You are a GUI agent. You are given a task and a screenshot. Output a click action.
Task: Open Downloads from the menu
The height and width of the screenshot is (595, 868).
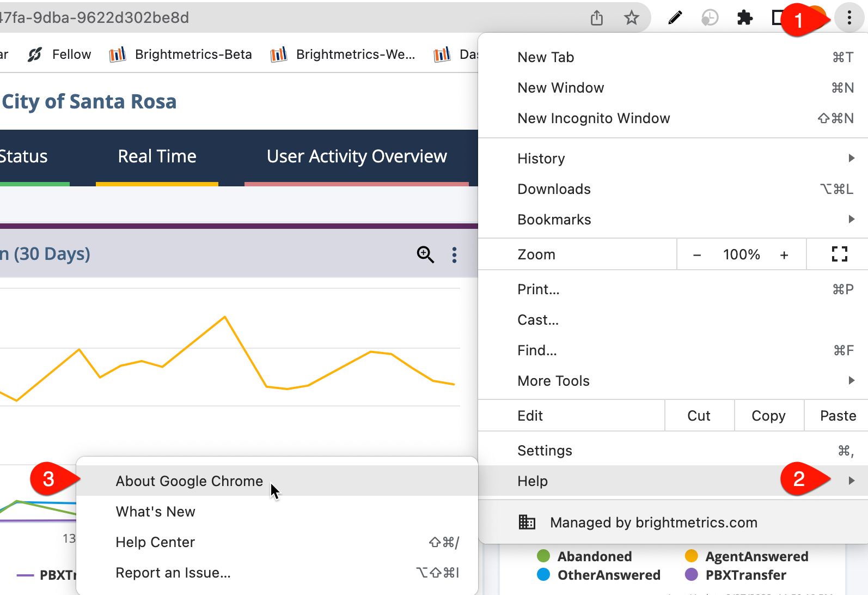[673, 189]
